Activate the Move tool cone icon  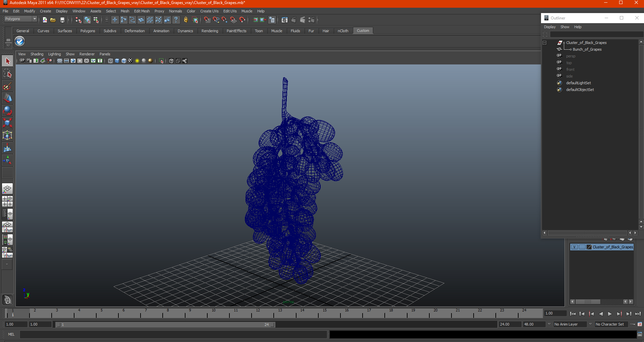(x=7, y=98)
